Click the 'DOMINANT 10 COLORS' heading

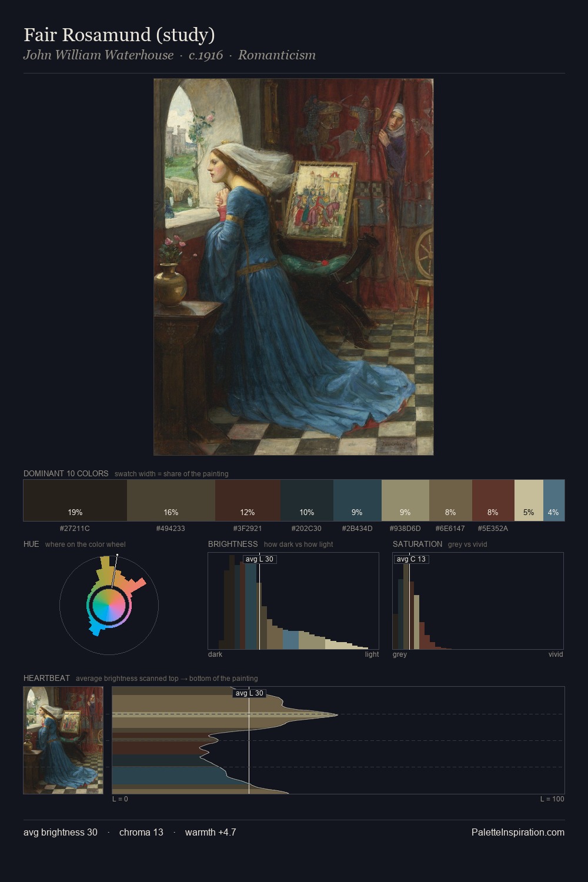(x=66, y=473)
